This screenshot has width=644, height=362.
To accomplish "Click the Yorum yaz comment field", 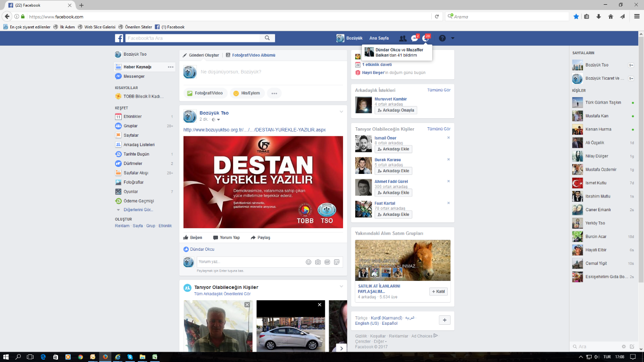I will click(250, 262).
